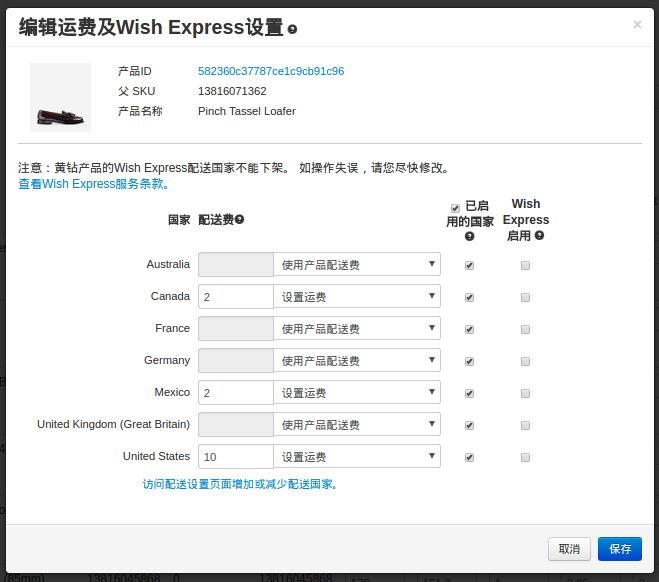659x582 pixels.
Task: Open the Mexico 设置运费 dropdown
Action: 357,392
